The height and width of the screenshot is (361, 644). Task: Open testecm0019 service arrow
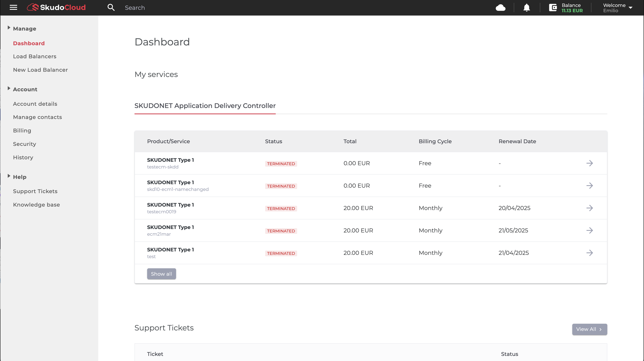[590, 208]
